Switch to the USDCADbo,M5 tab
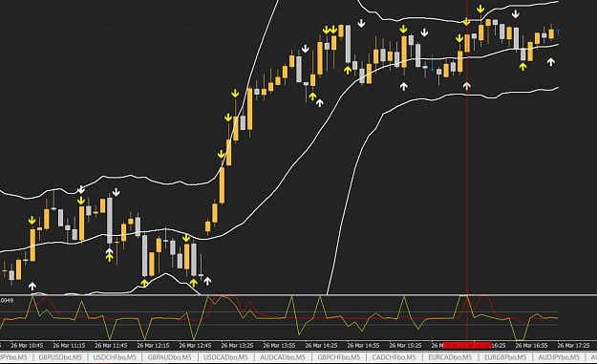This screenshot has height=364, width=597. (x=225, y=357)
